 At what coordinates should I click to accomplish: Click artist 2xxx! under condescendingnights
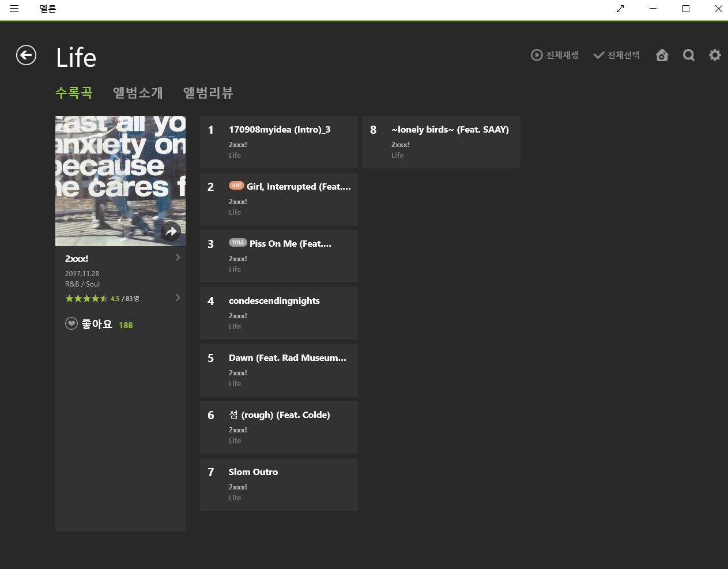[237, 316]
